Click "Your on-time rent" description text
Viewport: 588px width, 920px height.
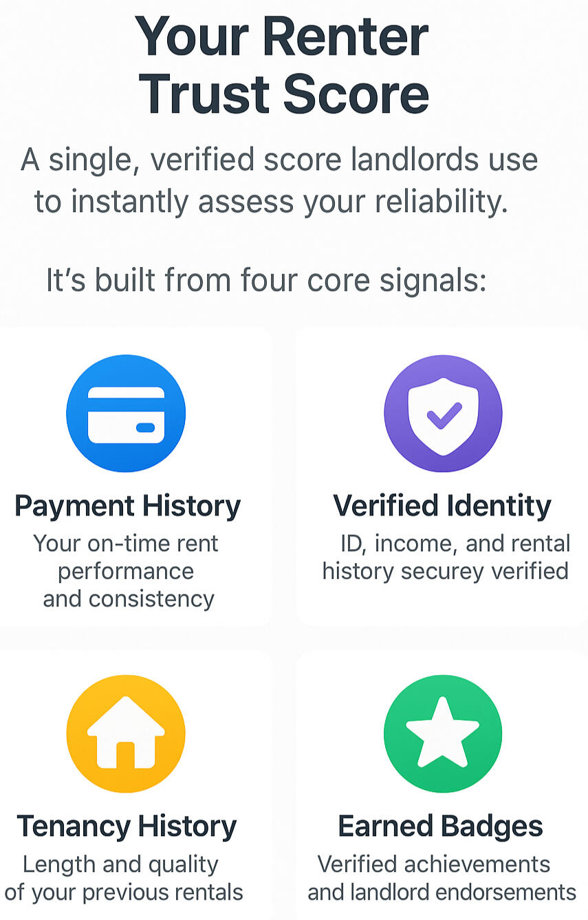(x=126, y=544)
